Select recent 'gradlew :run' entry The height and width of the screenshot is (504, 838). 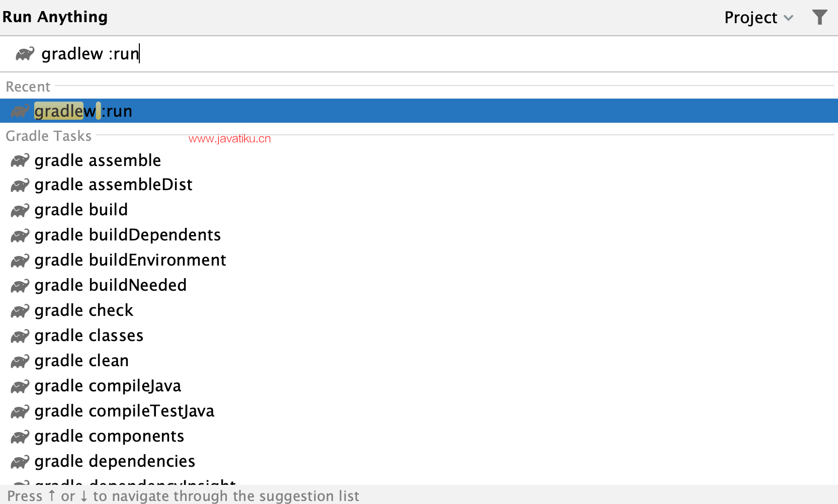pos(419,111)
